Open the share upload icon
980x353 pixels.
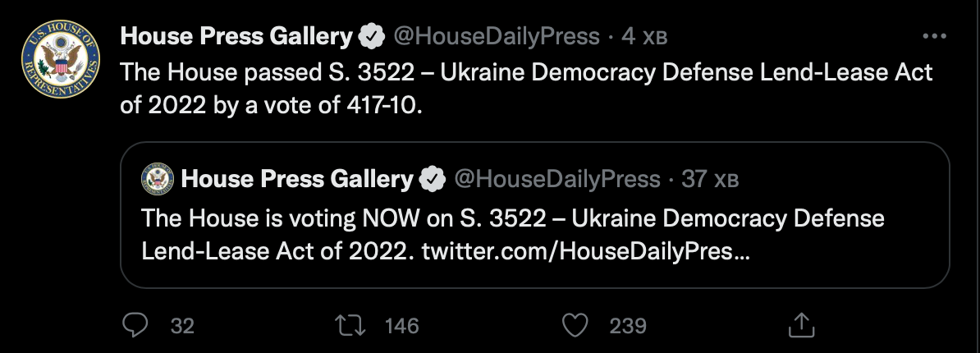click(x=801, y=325)
